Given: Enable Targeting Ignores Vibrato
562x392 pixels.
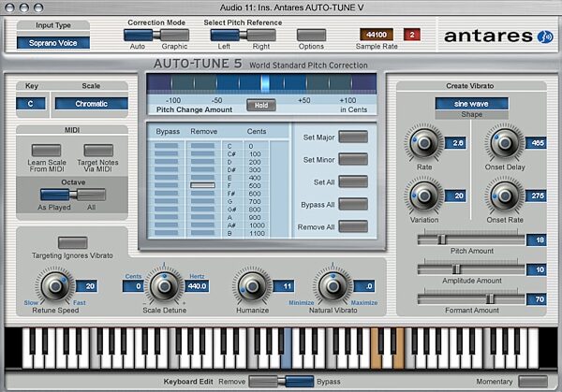Looking at the screenshot, I should point(73,242).
